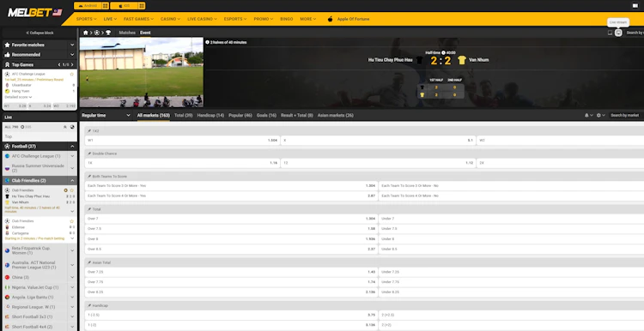This screenshot has width=644, height=331.
Task: Select the Asian markets (26) tab
Action: (x=335, y=115)
